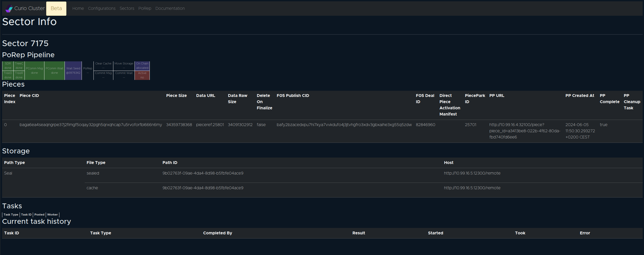The height and width of the screenshot is (255, 644).
Task: Open the Documentation link in navbar
Action: (170, 9)
